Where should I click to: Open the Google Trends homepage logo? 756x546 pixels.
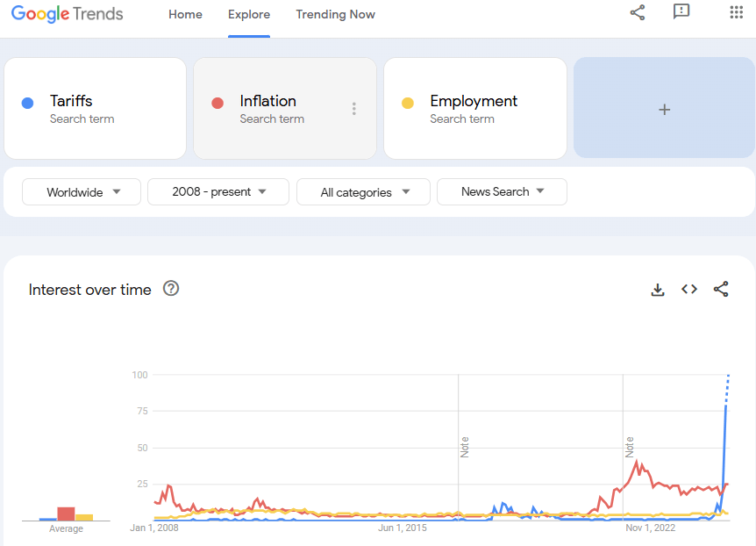pyautogui.click(x=67, y=13)
